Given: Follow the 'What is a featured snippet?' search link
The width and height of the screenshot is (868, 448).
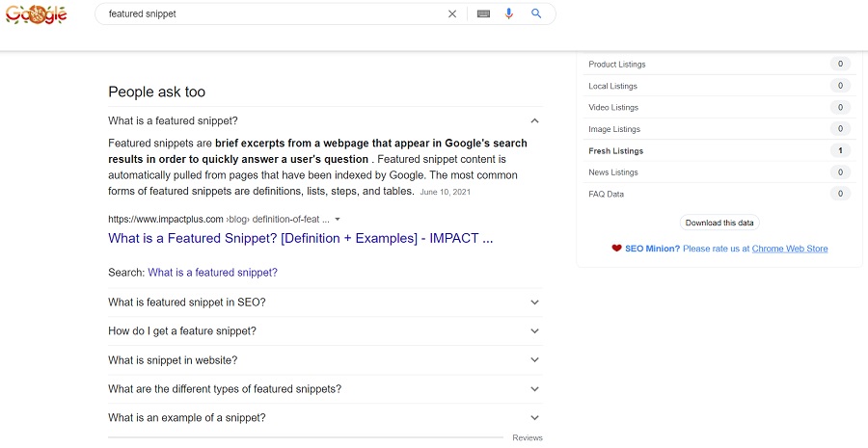Looking at the screenshot, I should 212,273.
